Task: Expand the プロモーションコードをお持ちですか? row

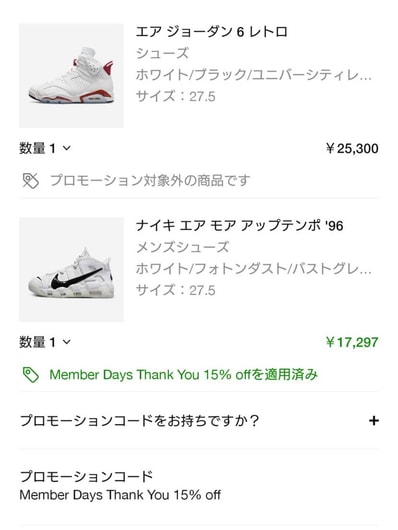Action: click(199, 421)
